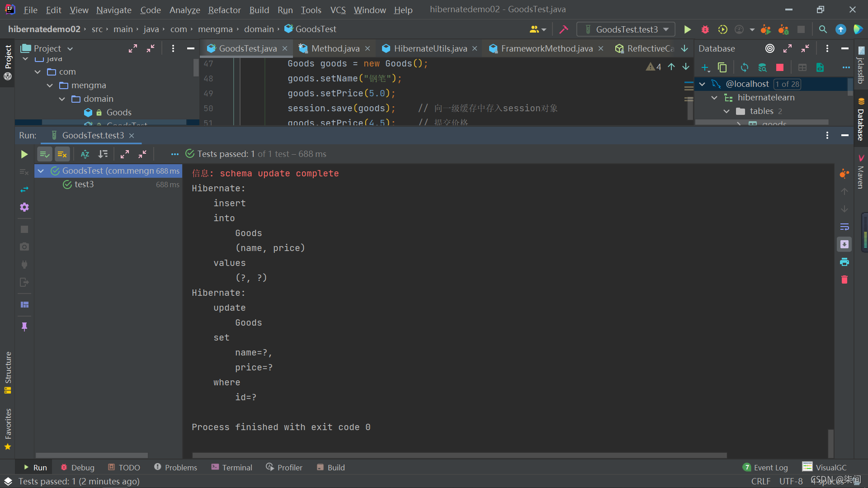Open Terminal tool window

232,467
